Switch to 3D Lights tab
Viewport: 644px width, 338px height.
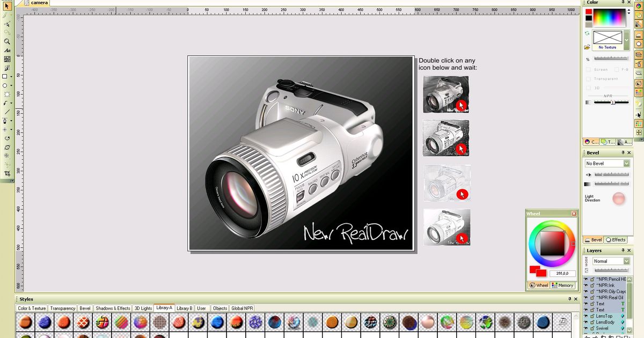point(143,308)
